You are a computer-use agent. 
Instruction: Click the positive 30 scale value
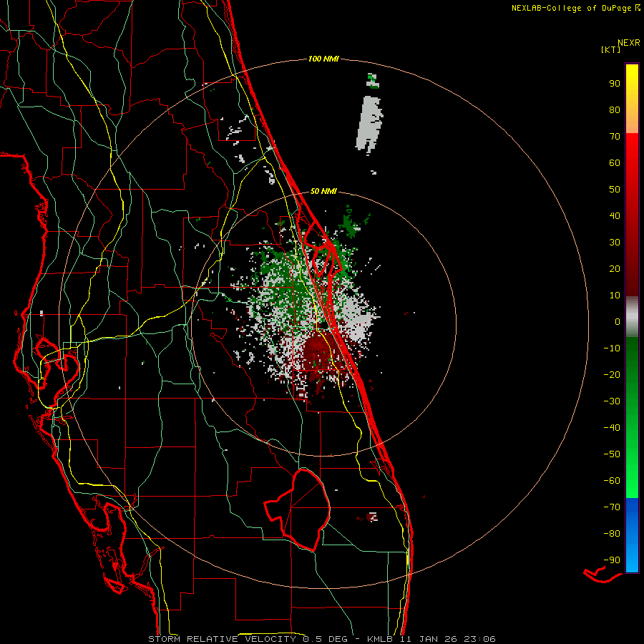coord(615,243)
